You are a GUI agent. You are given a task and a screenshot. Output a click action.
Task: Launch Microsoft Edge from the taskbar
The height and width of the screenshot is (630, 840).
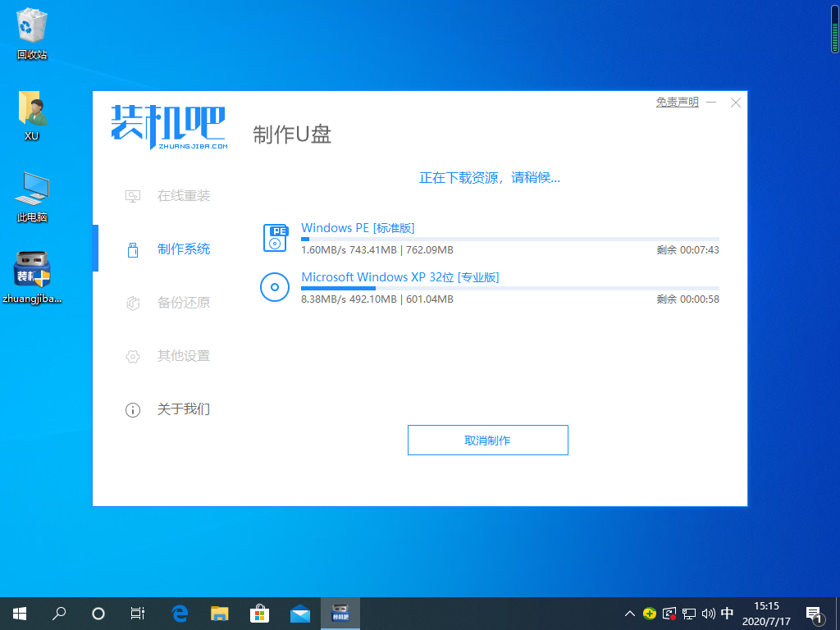(x=180, y=613)
